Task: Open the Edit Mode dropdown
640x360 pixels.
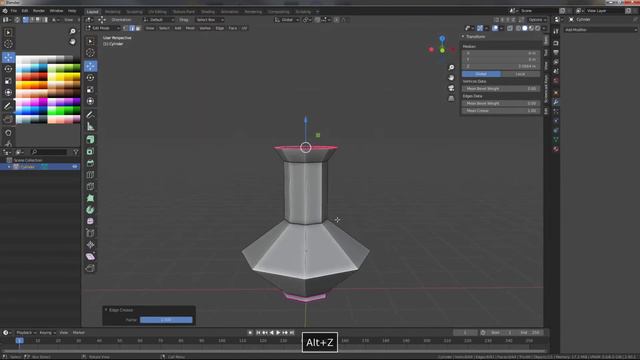Action: click(103, 28)
